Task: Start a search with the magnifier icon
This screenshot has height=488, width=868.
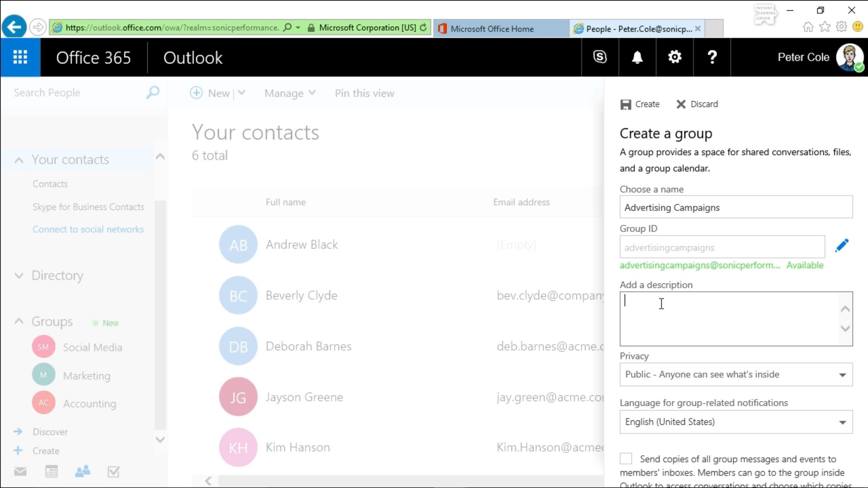Action: (152, 92)
